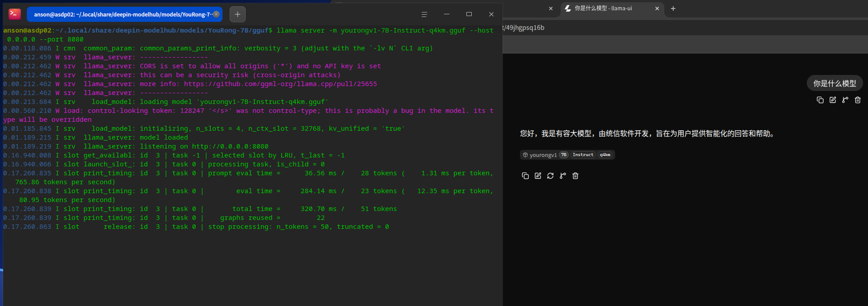Screen dimensions: 868x306
Task: Open the http://0.0.0.0:8080 address in terminal
Action: pyautogui.click(x=230, y=146)
